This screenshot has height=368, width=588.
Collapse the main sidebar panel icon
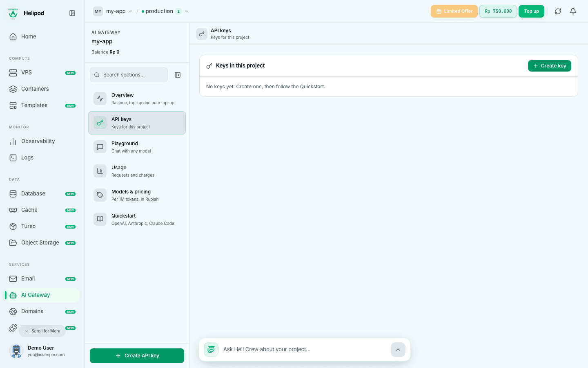tap(72, 13)
